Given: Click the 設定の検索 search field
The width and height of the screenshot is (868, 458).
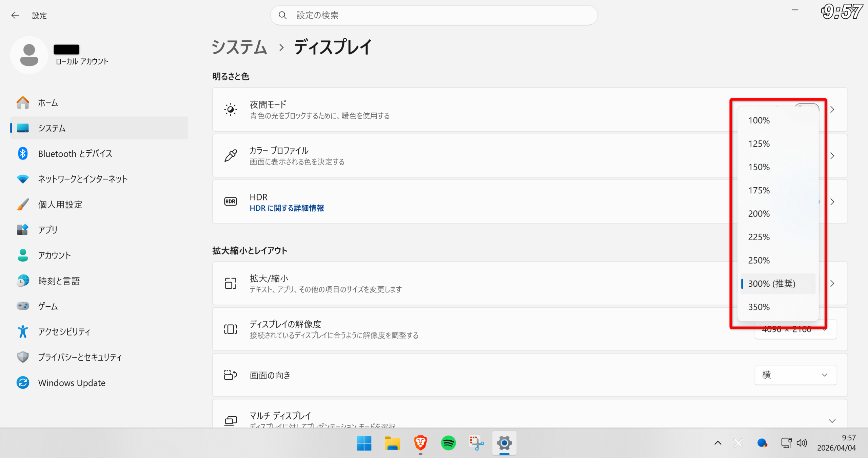Looking at the screenshot, I should pos(433,15).
